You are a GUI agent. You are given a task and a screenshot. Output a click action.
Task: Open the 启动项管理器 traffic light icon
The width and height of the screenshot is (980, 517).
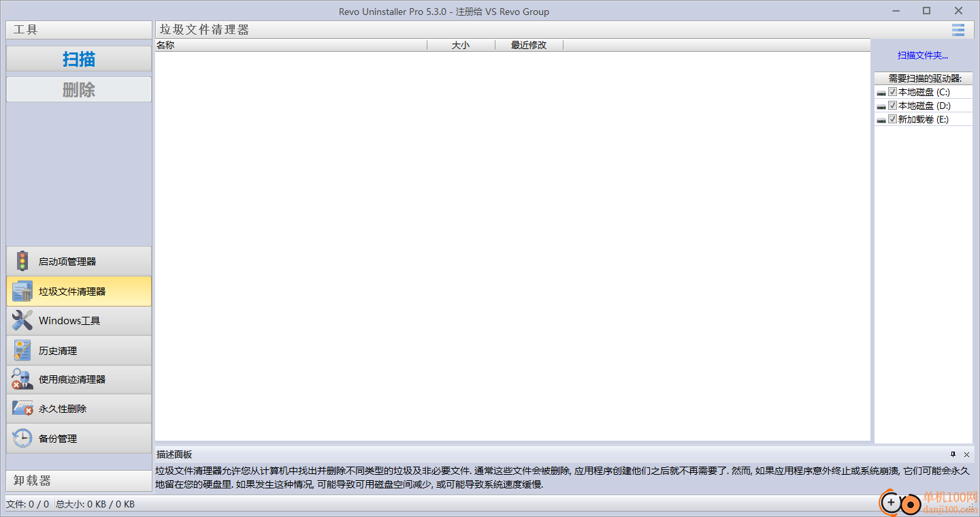tap(22, 261)
